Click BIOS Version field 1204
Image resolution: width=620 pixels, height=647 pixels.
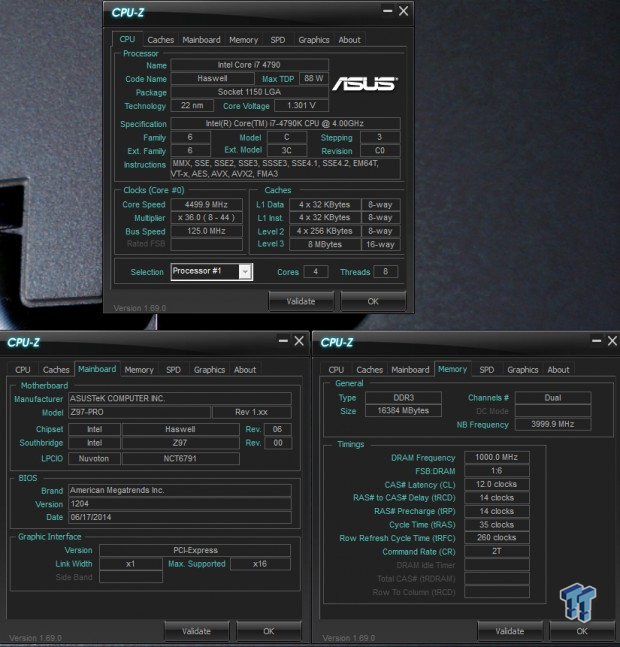coord(180,504)
